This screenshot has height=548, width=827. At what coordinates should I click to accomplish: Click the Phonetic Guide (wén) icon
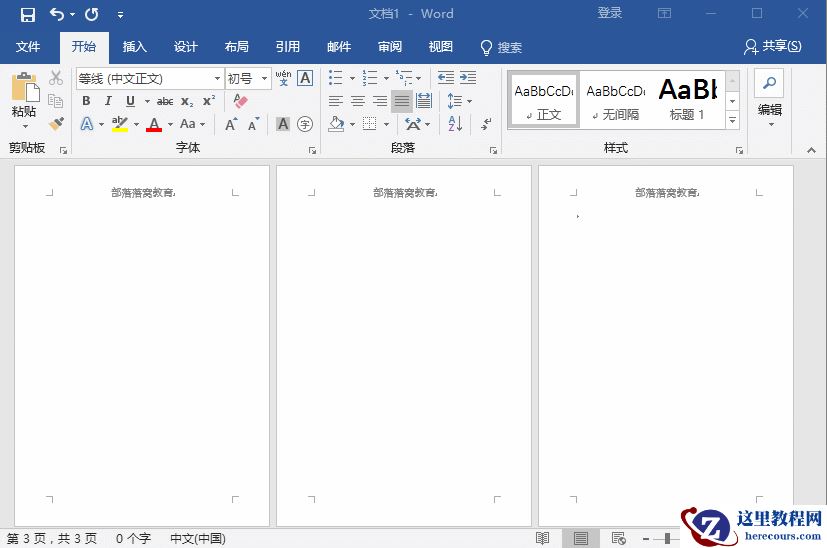click(283, 78)
